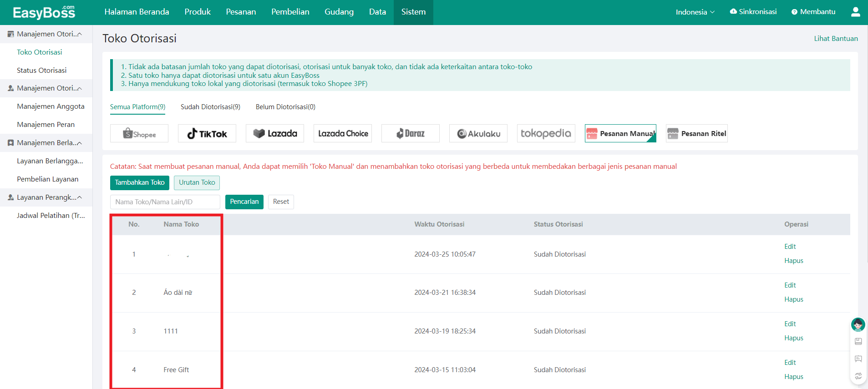The height and width of the screenshot is (389, 868).
Task: Edit the 1111 store
Action: click(x=790, y=324)
